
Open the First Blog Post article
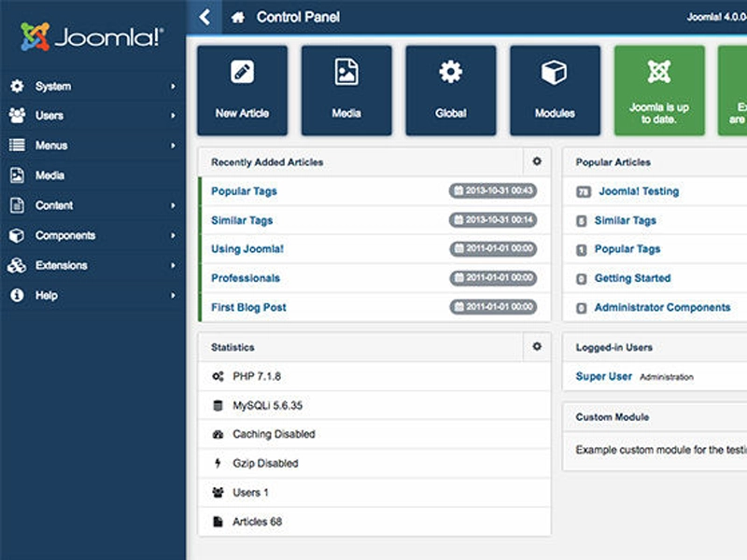pyautogui.click(x=248, y=308)
